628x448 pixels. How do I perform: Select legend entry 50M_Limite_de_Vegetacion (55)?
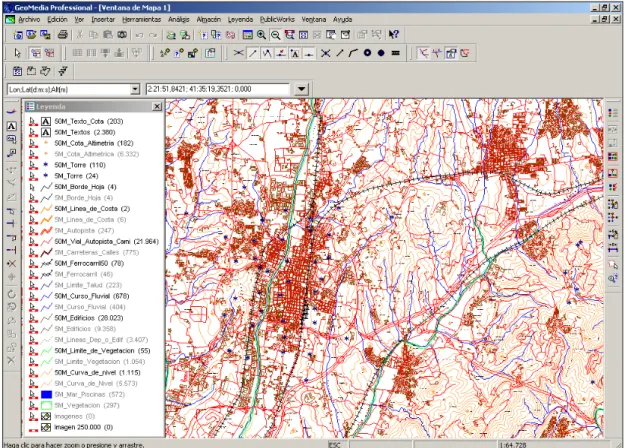tap(102, 351)
